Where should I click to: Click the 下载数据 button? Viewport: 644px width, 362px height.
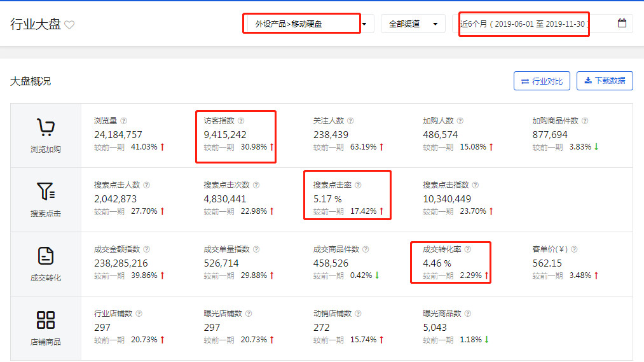click(605, 81)
